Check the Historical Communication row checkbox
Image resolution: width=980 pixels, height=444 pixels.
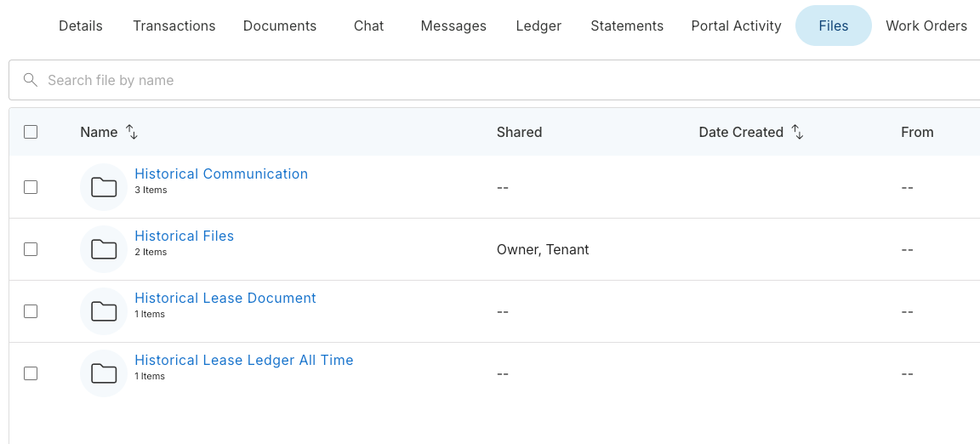tap(31, 187)
